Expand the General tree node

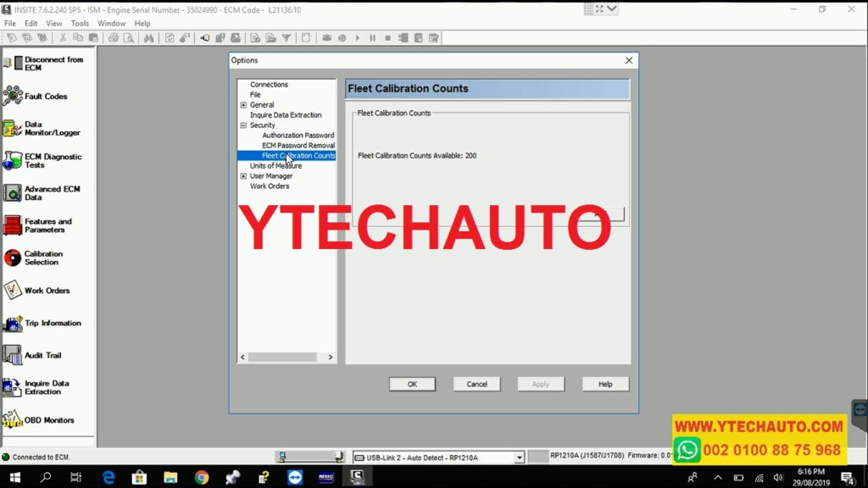243,104
